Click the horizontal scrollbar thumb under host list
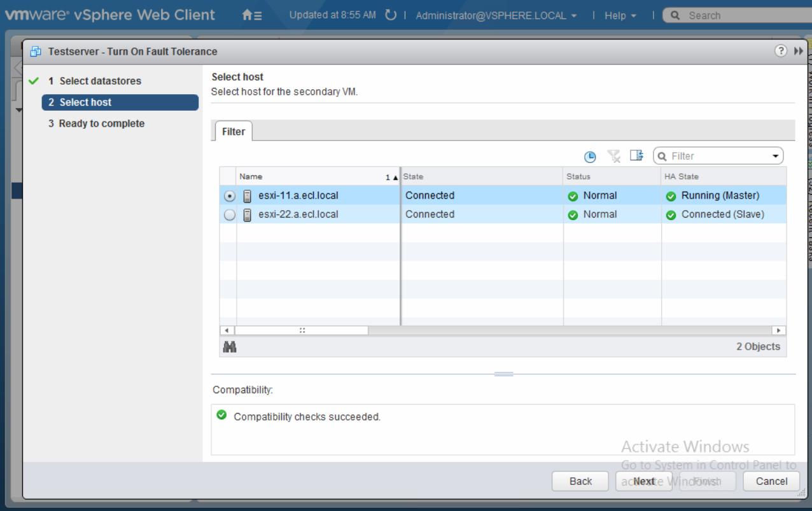 pos(302,330)
